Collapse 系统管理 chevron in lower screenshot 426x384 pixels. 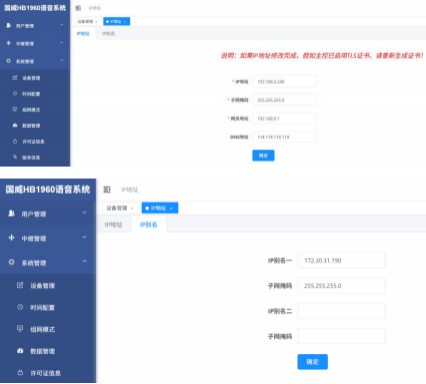coord(84,262)
